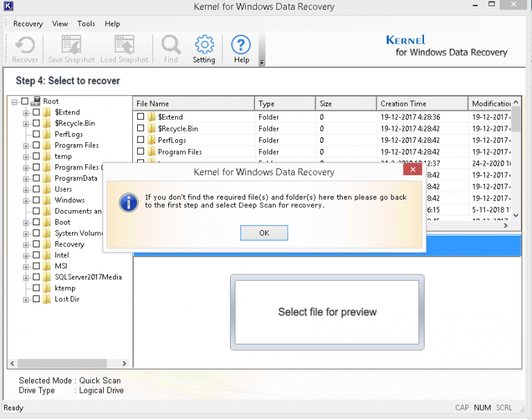Select the System Volume tree item

pos(78,234)
